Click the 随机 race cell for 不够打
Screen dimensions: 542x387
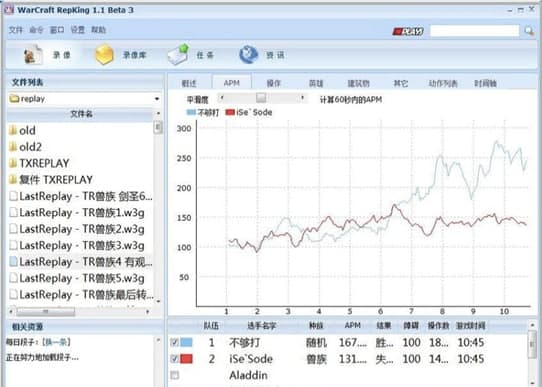(x=316, y=342)
